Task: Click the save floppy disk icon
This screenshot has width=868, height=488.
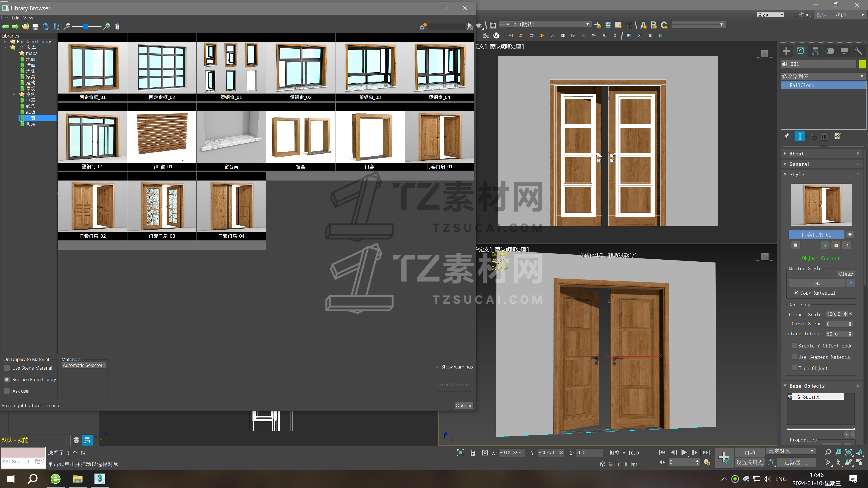Action: (x=35, y=27)
